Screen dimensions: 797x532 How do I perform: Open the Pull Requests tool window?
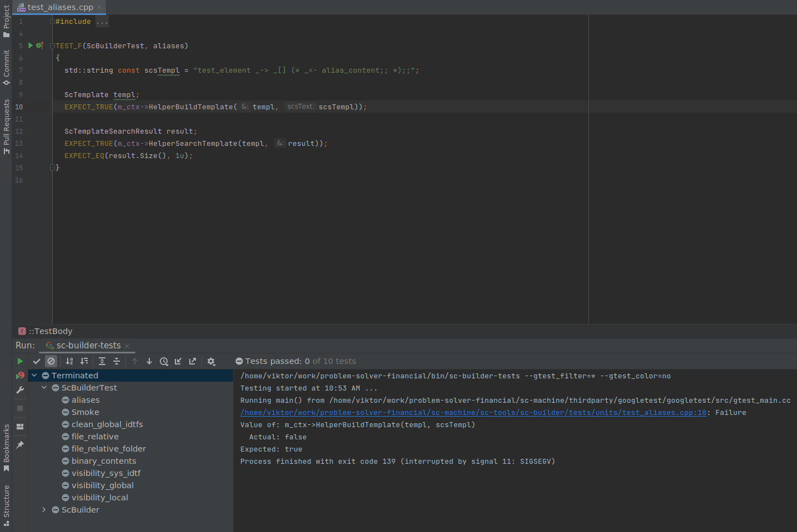6,126
